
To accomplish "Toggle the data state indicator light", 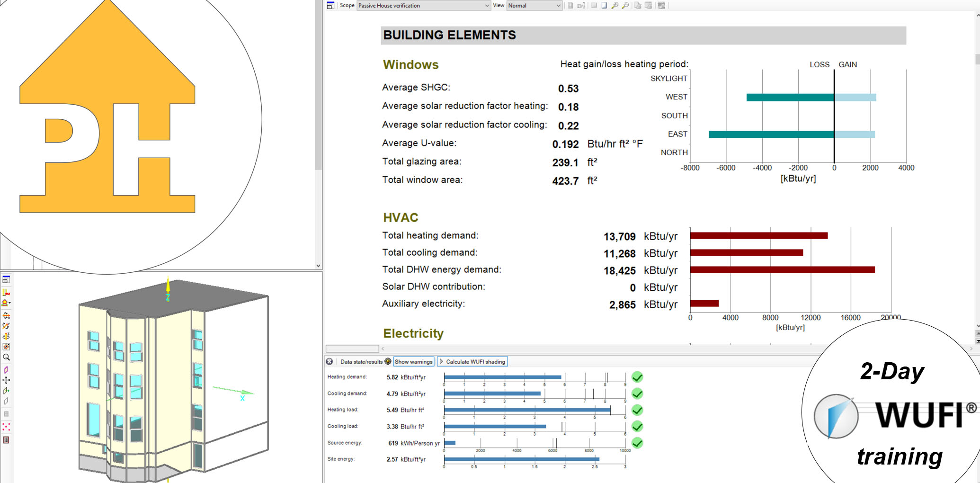I will coord(388,361).
